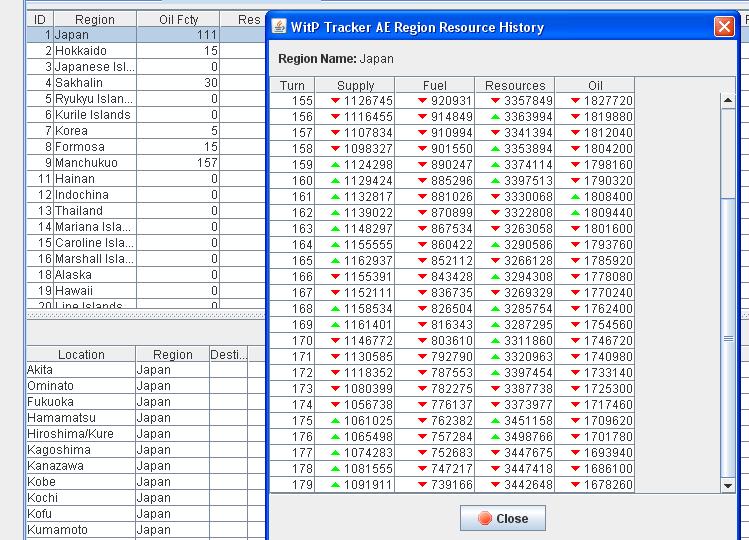Click the Java icon in dialog title bar
Image resolution: width=749 pixels, height=540 pixels.
click(x=279, y=26)
